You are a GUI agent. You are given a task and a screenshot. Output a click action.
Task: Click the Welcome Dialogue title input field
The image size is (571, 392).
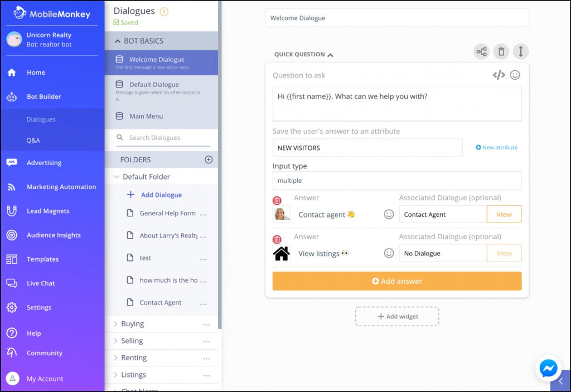click(396, 17)
